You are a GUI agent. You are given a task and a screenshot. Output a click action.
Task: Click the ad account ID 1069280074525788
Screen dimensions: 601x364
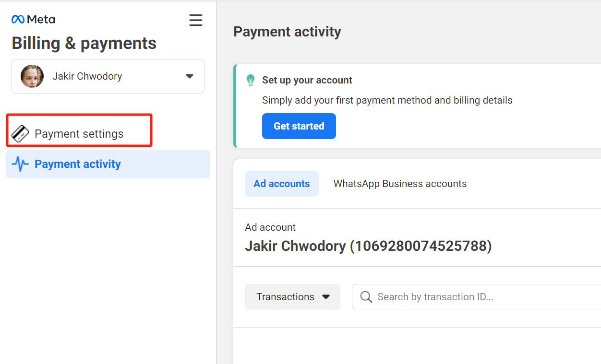click(421, 246)
